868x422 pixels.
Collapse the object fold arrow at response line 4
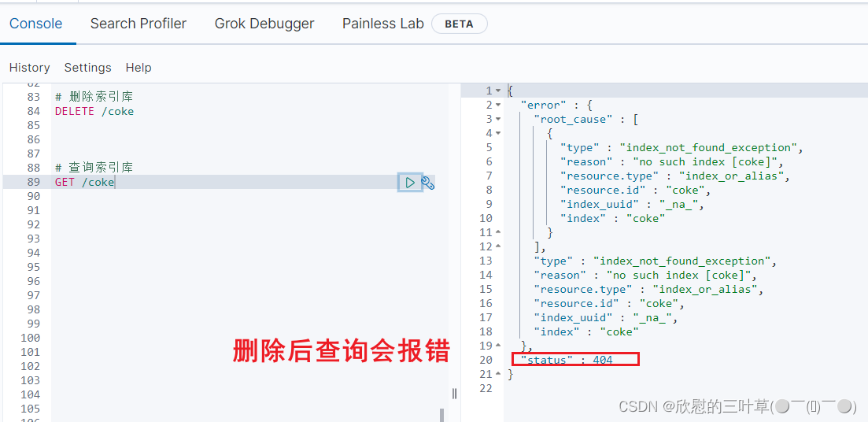(498, 133)
